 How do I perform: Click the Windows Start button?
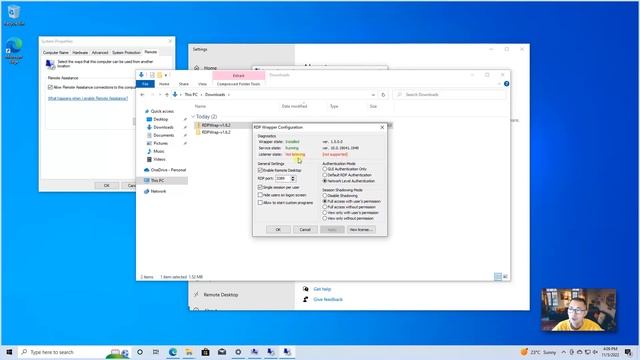[9, 352]
